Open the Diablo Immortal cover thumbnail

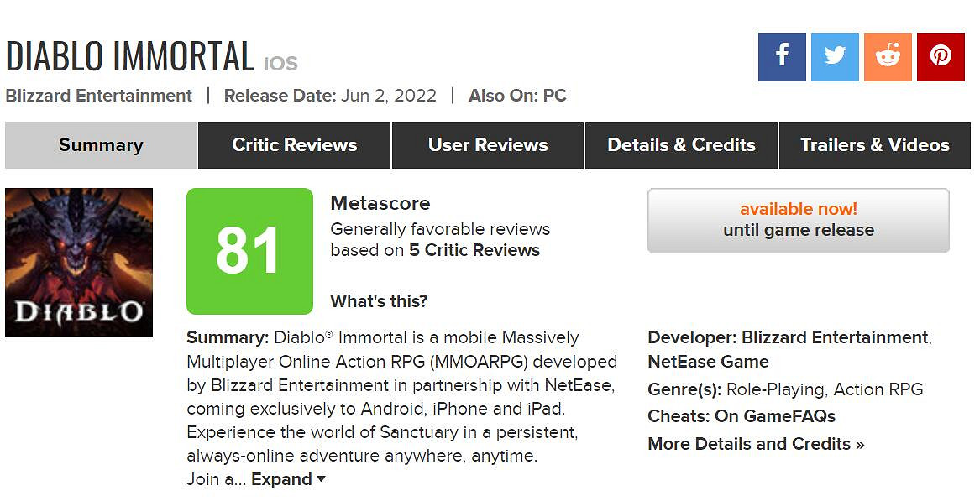79,262
